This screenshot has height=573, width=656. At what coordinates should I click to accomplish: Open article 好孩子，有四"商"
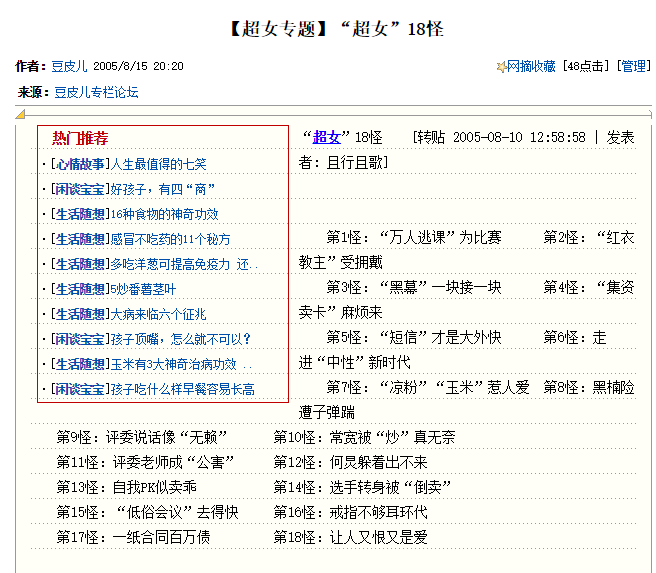point(164,189)
